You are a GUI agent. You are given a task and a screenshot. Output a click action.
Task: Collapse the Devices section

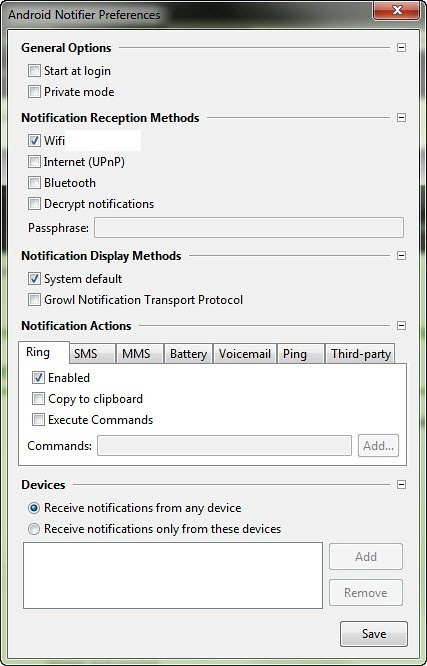pos(401,485)
